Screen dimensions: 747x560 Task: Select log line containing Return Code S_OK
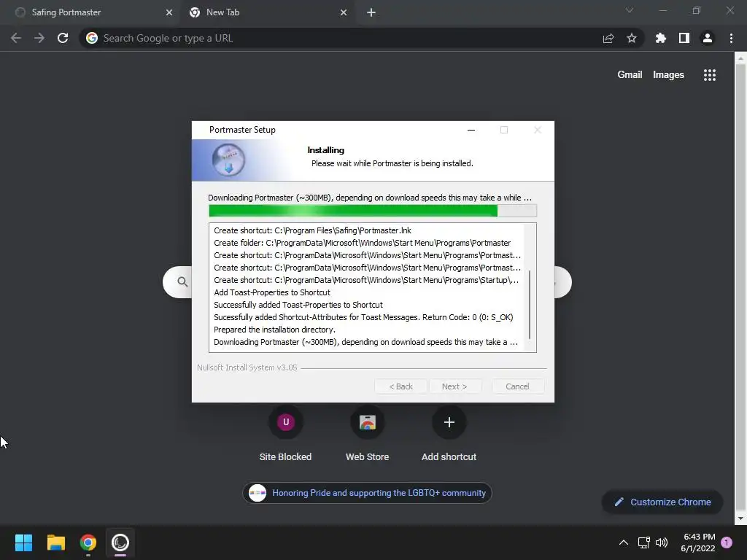(x=363, y=317)
